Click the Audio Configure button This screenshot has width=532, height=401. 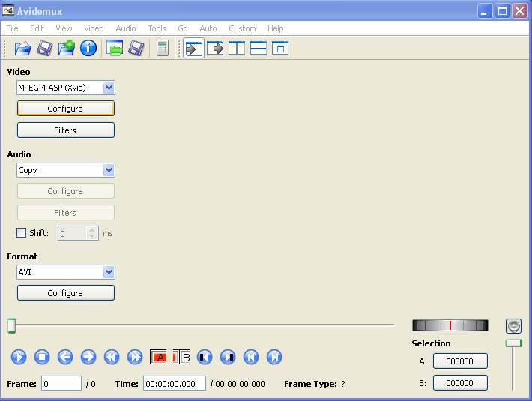click(66, 191)
